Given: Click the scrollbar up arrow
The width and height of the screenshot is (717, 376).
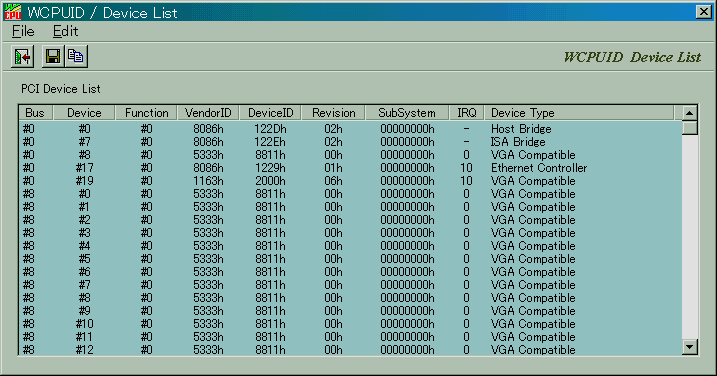Looking at the screenshot, I should [690, 113].
